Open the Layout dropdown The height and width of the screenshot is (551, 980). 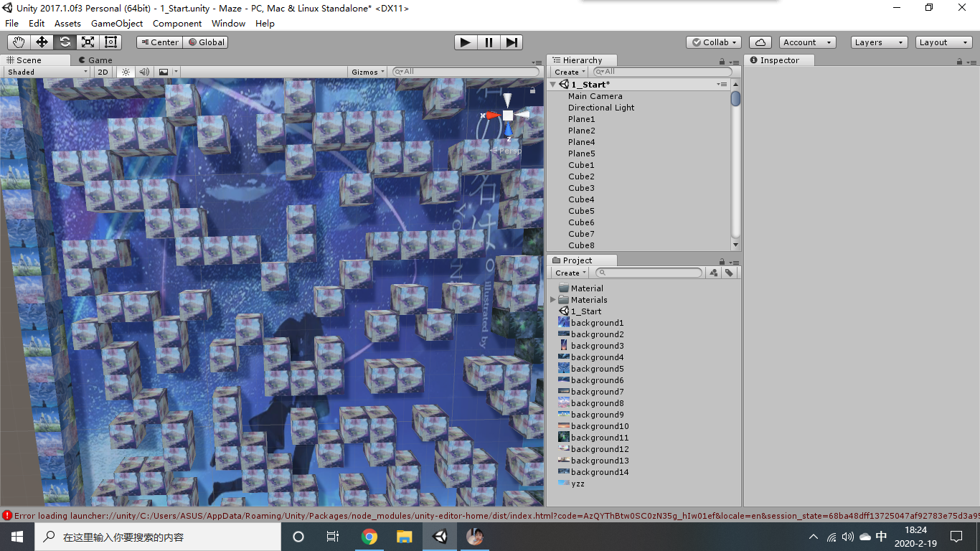pyautogui.click(x=942, y=42)
